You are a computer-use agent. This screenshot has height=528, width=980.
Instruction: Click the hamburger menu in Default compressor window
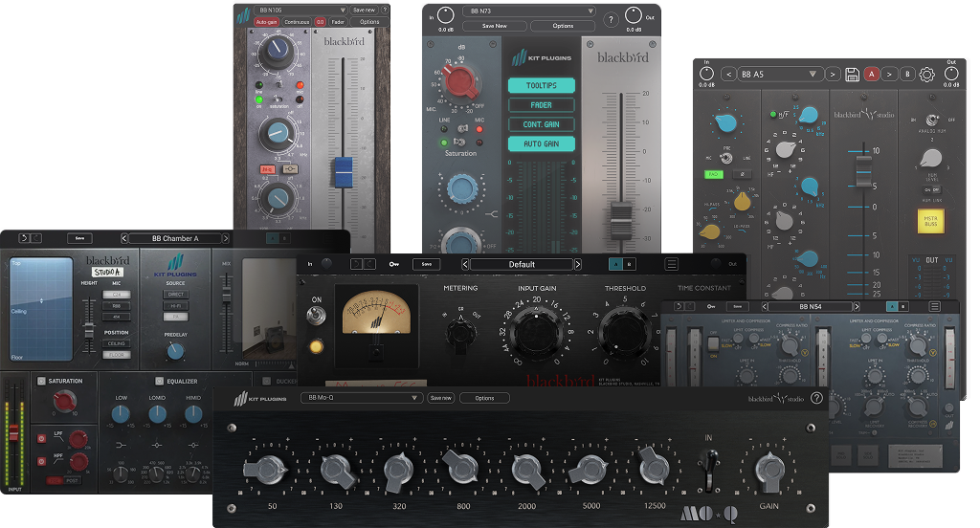pyautogui.click(x=671, y=264)
